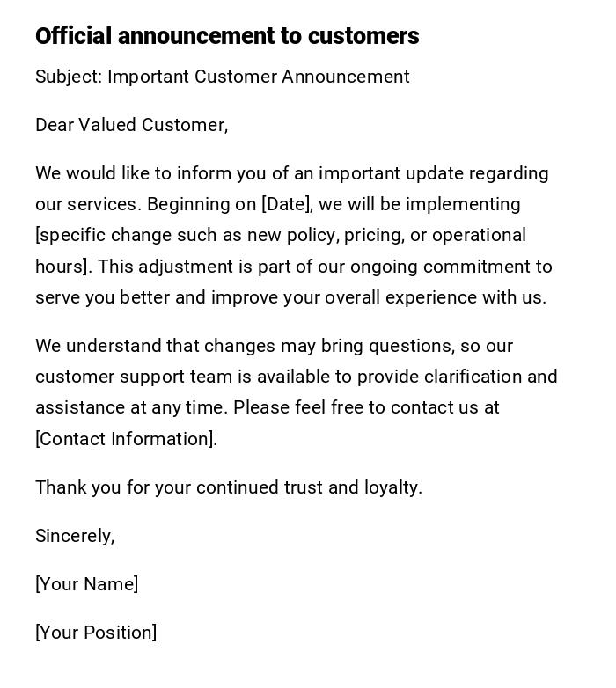Click the words 'overall experience with us'

(x=435, y=297)
